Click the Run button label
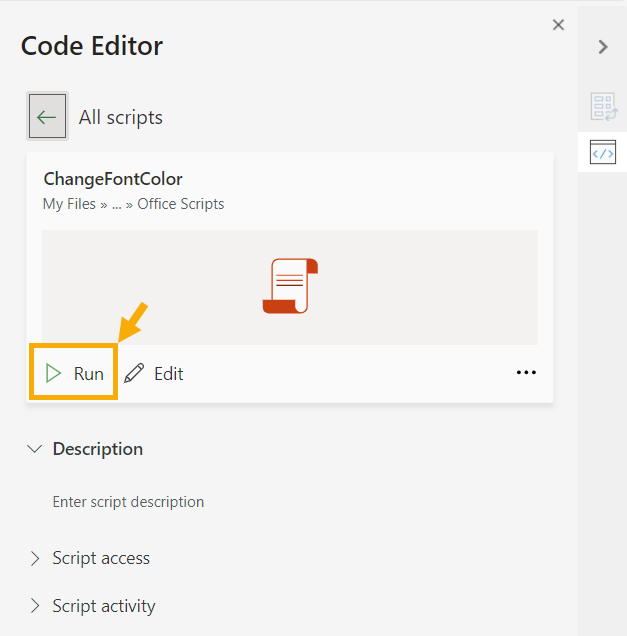The image size is (627, 636). tap(88, 374)
